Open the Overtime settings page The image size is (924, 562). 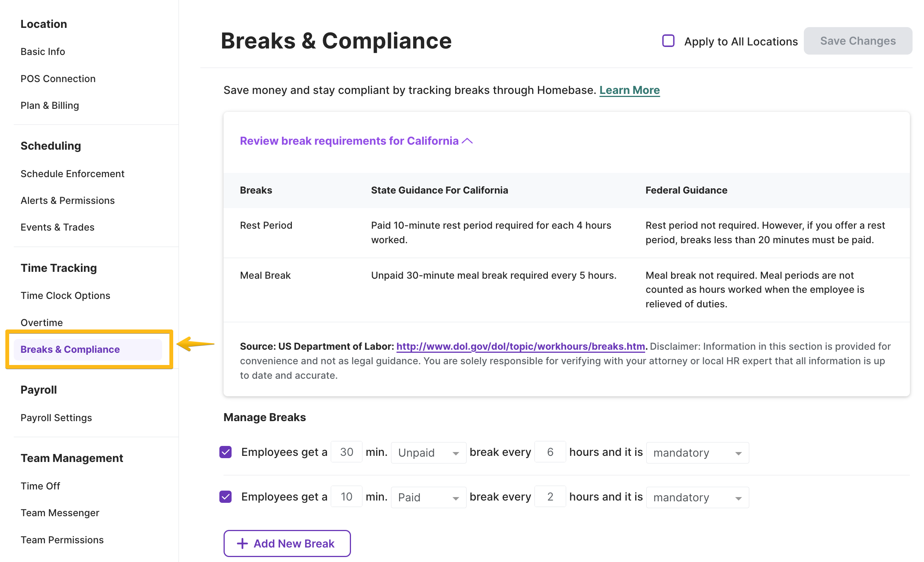tap(42, 322)
